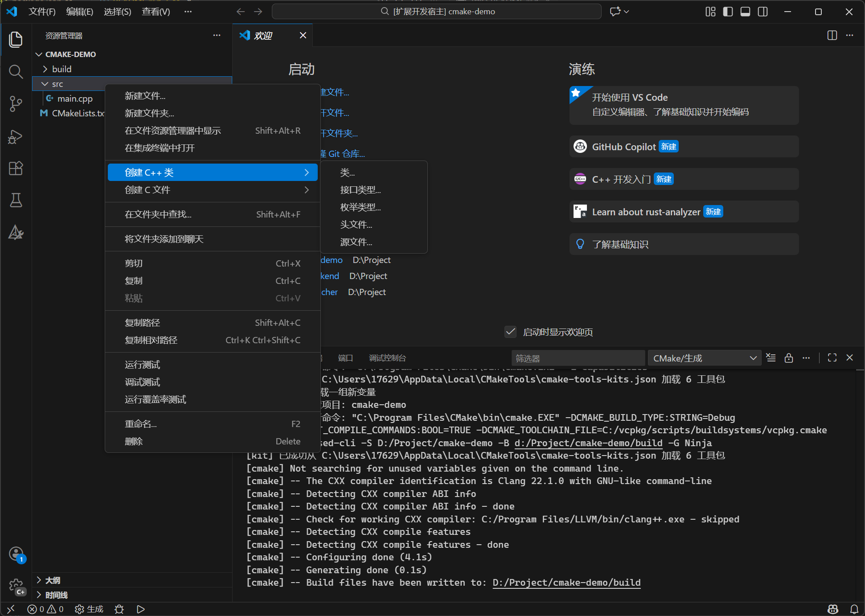The image size is (865, 616).
Task: Toggle word wrap icon in output panel
Action: pyautogui.click(x=771, y=357)
